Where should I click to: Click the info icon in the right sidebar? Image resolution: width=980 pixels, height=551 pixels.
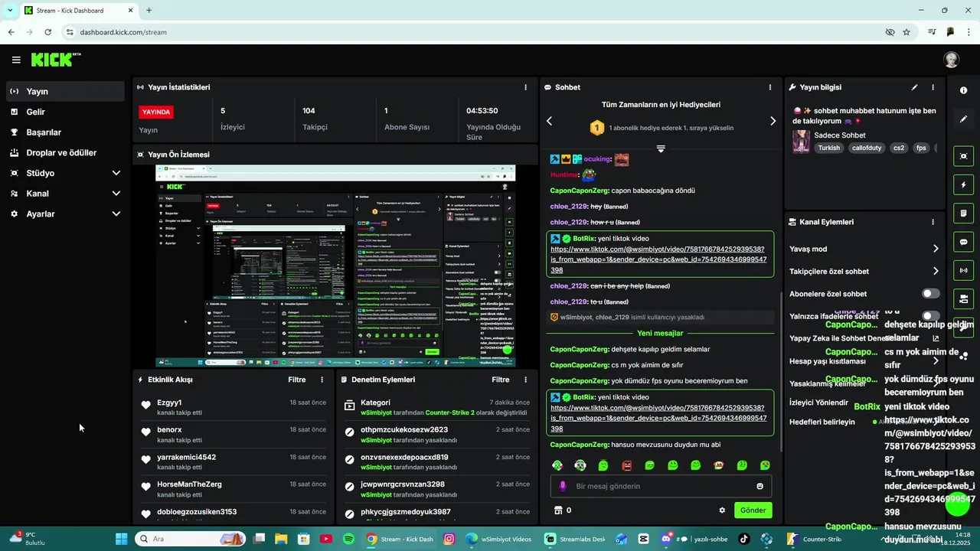963,90
